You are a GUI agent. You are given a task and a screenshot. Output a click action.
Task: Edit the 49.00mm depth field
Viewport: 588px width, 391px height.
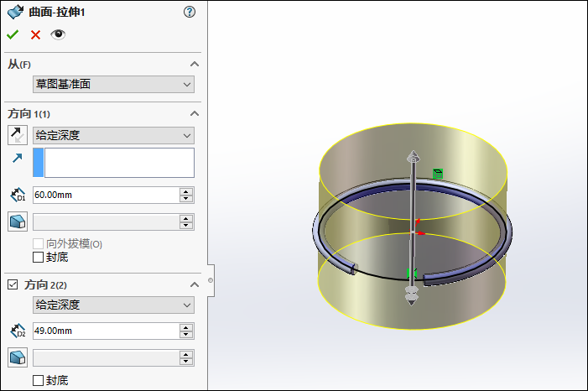(107, 331)
